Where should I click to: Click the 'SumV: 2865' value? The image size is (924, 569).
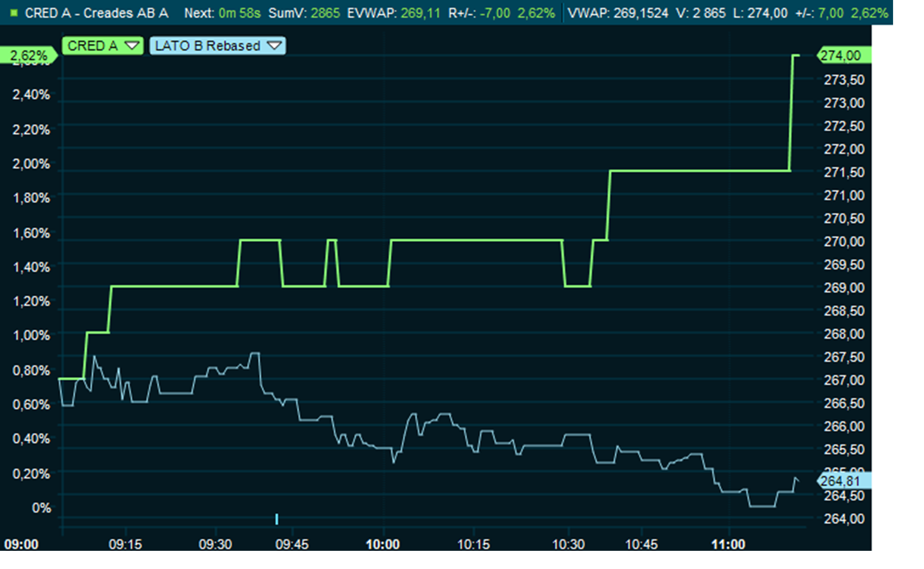[304, 13]
